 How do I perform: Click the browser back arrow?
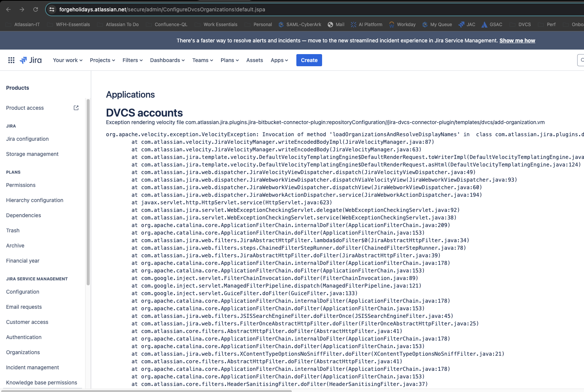pyautogui.click(x=8, y=9)
